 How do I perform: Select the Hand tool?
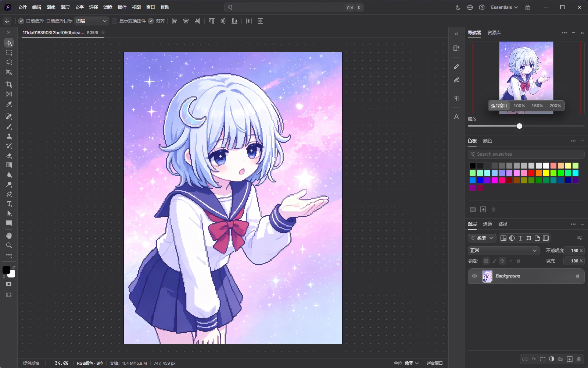pyautogui.click(x=9, y=236)
